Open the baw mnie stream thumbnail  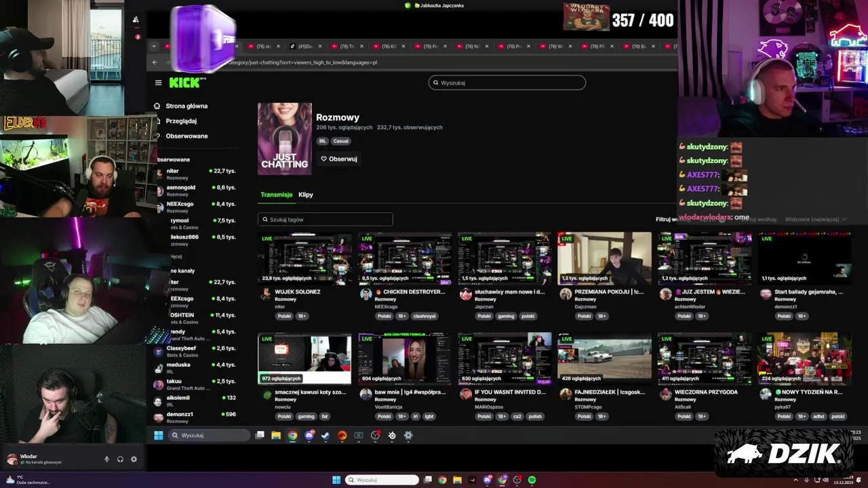[x=405, y=359]
